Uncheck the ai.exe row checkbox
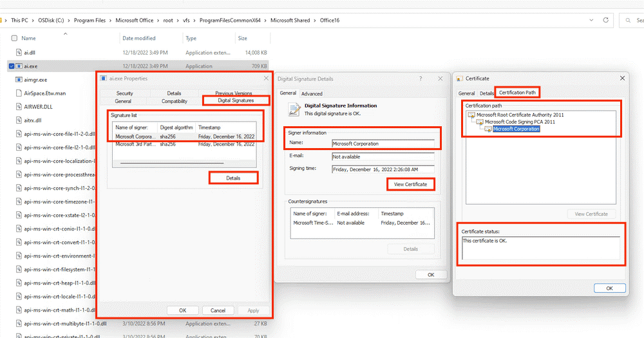The width and height of the screenshot is (644, 338). 12,66
